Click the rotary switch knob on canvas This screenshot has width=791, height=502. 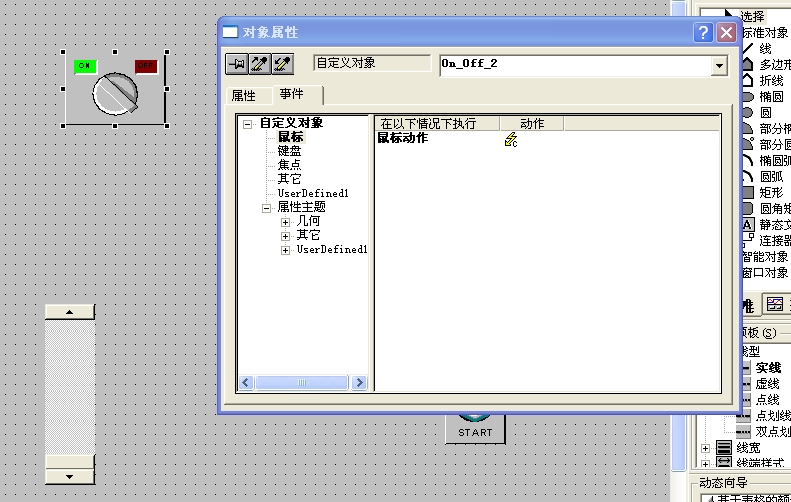(x=116, y=94)
